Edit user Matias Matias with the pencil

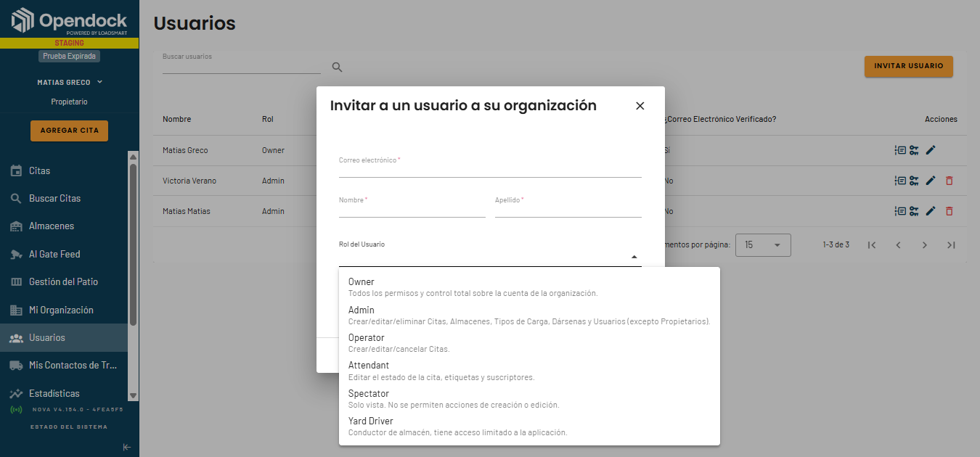click(x=931, y=211)
